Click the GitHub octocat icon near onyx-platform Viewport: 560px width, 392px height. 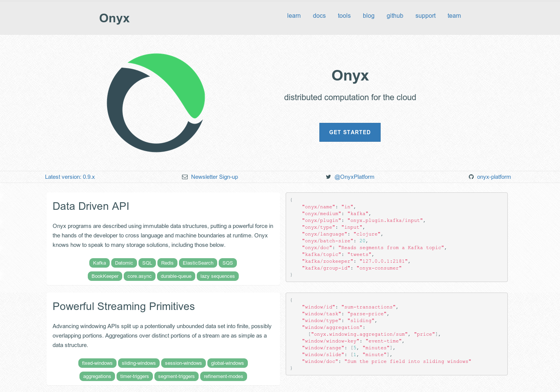pyautogui.click(x=471, y=177)
